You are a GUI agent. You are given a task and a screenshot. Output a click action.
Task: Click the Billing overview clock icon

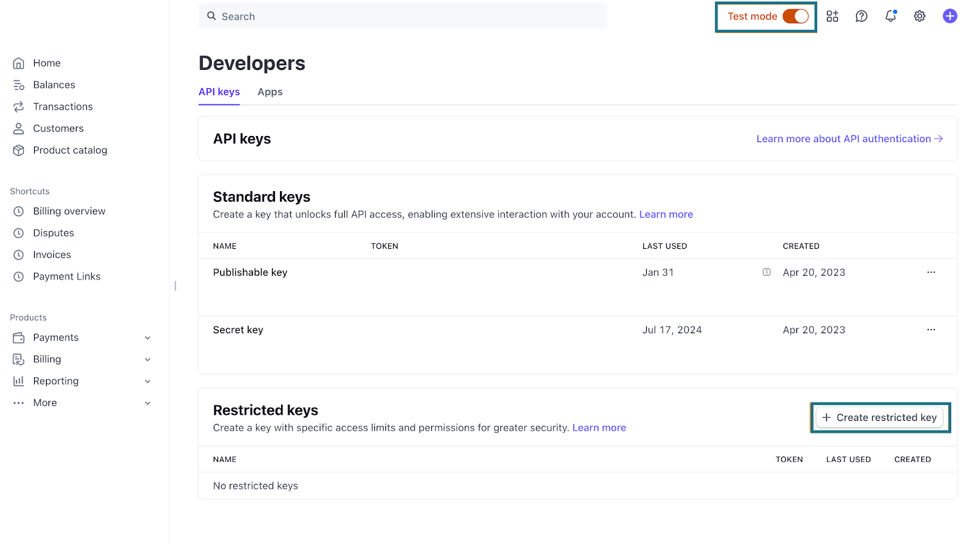pos(19,211)
